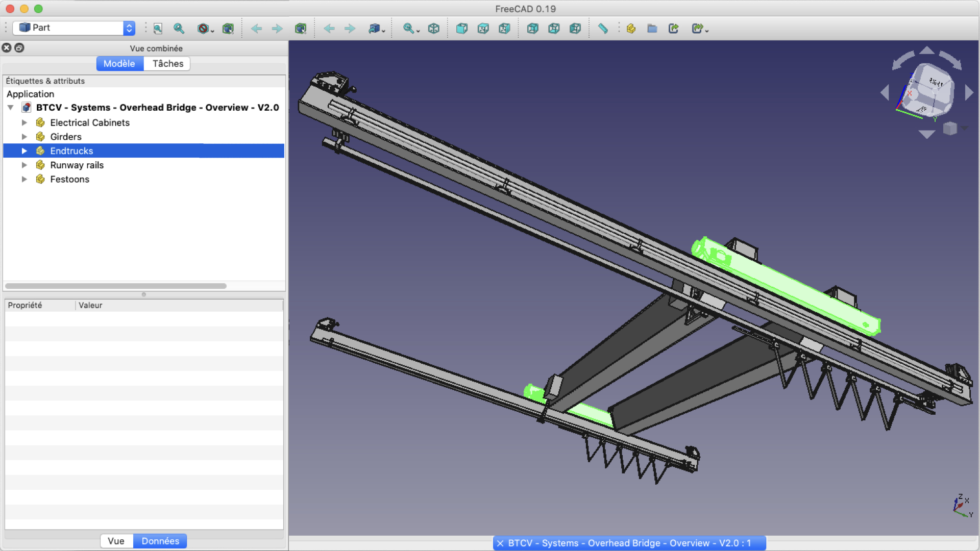Expand the Electrical Cabinets tree item
Image resolution: width=980 pixels, height=551 pixels.
coord(24,122)
